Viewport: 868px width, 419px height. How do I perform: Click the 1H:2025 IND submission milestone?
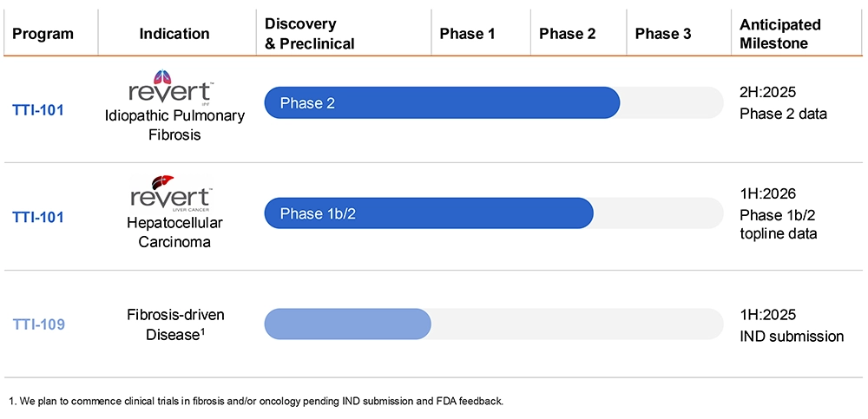point(791,325)
